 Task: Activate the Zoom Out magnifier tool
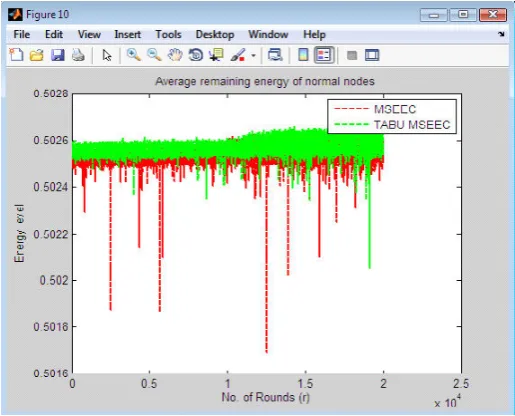tap(154, 55)
